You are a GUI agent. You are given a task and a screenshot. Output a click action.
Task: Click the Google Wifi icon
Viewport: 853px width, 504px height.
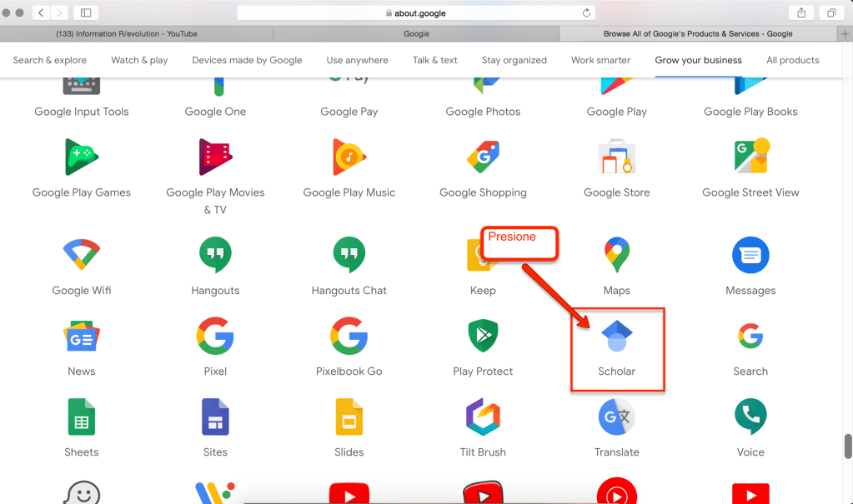[x=81, y=255]
